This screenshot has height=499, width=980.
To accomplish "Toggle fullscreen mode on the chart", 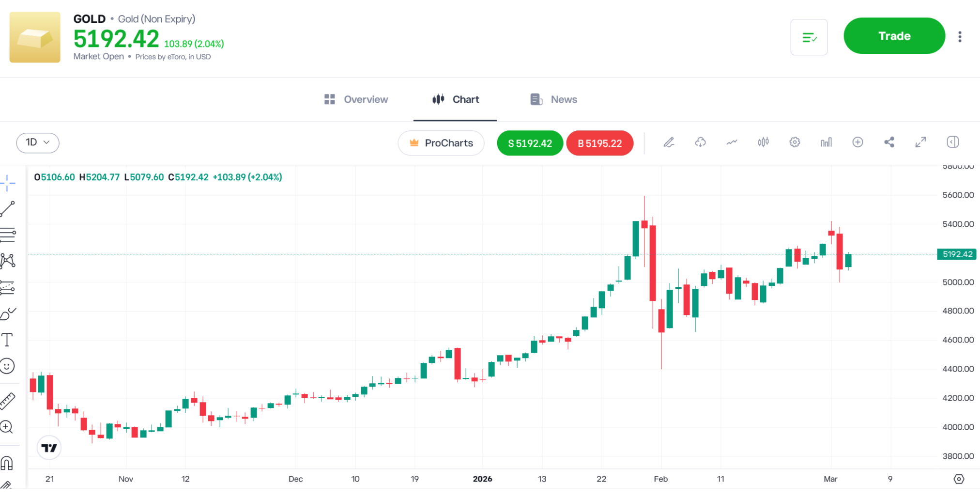I will click(920, 142).
